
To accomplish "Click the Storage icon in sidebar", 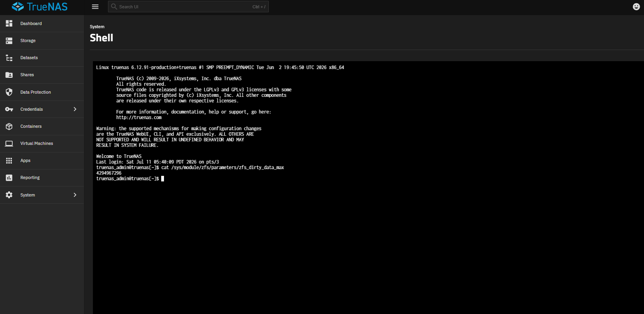I will click(9, 40).
